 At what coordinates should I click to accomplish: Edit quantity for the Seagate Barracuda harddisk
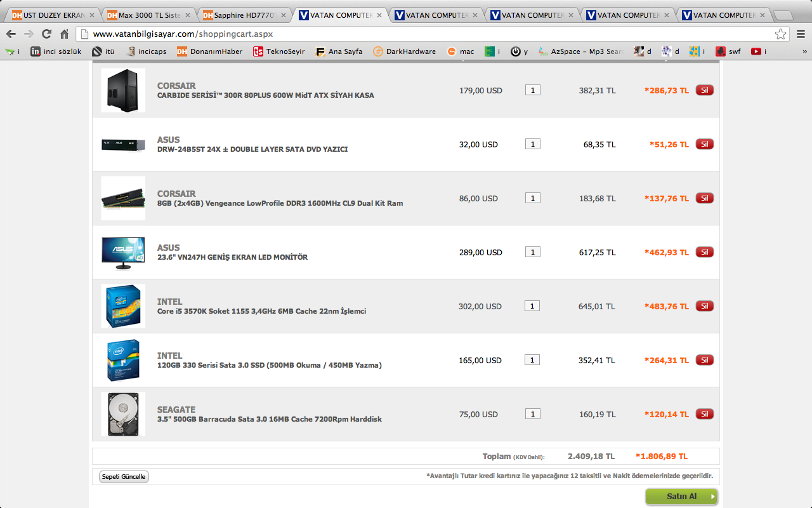(532, 414)
